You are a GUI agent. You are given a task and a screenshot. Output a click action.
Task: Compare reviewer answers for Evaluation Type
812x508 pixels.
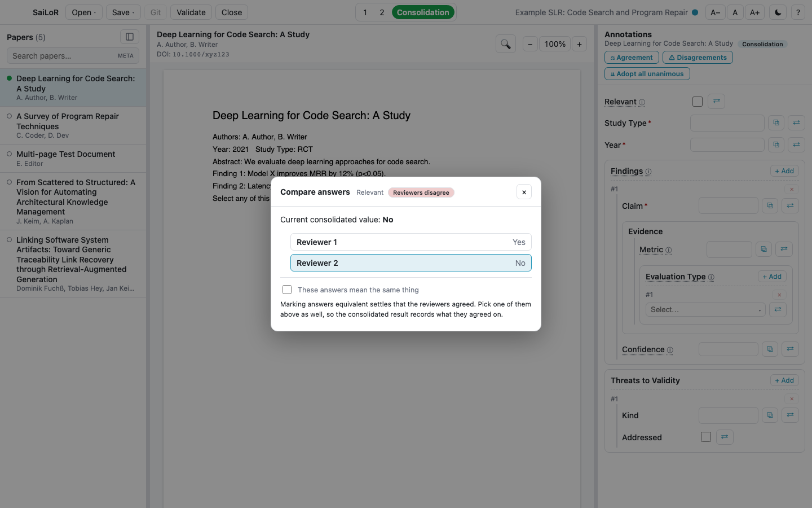pyautogui.click(x=778, y=309)
